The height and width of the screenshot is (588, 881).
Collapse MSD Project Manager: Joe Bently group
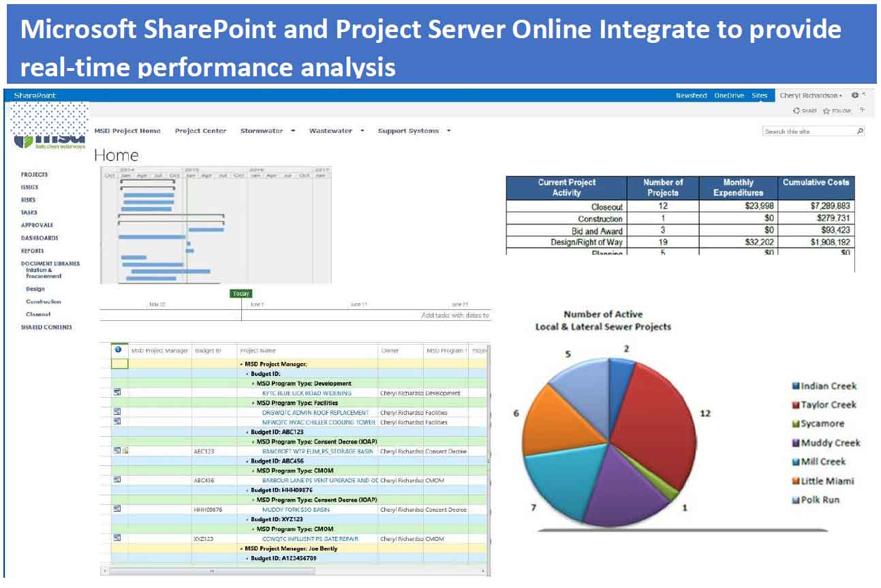coord(241,548)
